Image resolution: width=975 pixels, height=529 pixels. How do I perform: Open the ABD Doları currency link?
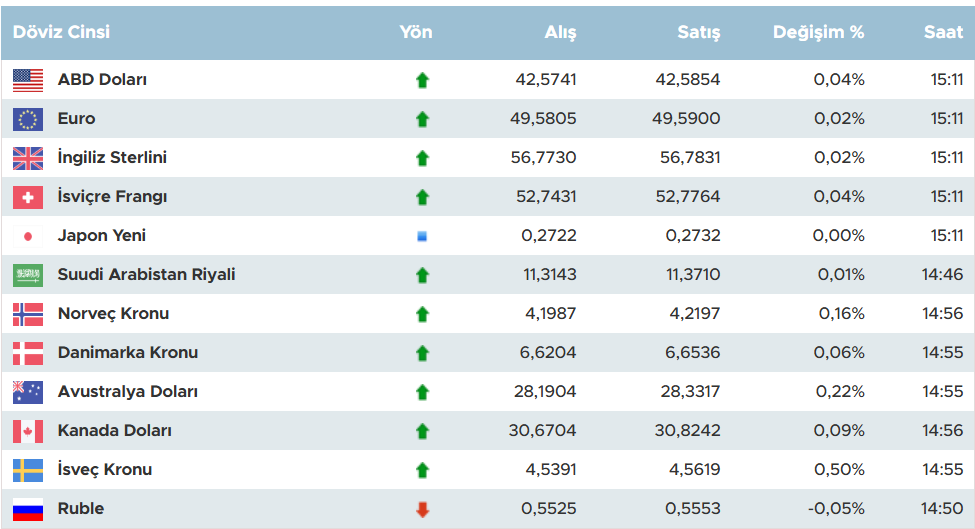click(x=102, y=80)
